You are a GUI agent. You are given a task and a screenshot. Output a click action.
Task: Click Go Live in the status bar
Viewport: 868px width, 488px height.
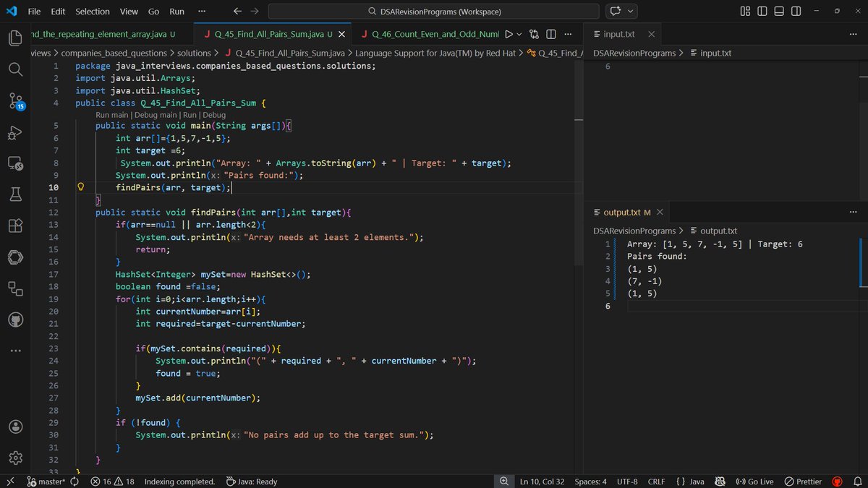(754, 481)
